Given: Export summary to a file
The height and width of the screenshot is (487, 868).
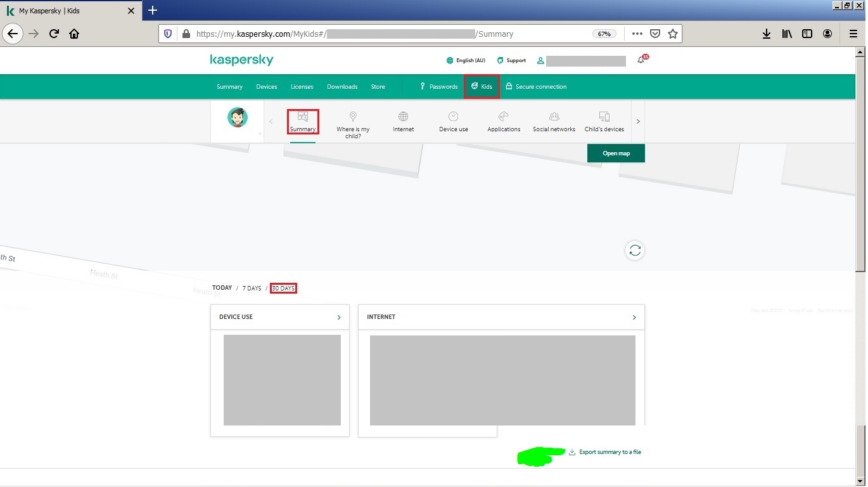Looking at the screenshot, I should coord(605,452).
